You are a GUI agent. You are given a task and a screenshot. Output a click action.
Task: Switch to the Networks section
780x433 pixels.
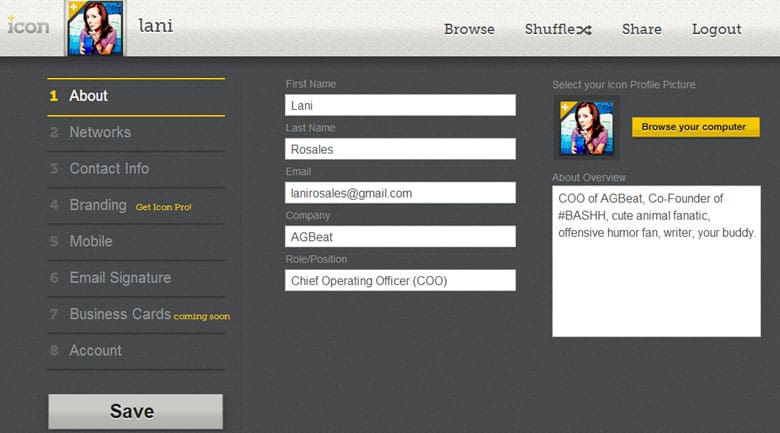[100, 132]
